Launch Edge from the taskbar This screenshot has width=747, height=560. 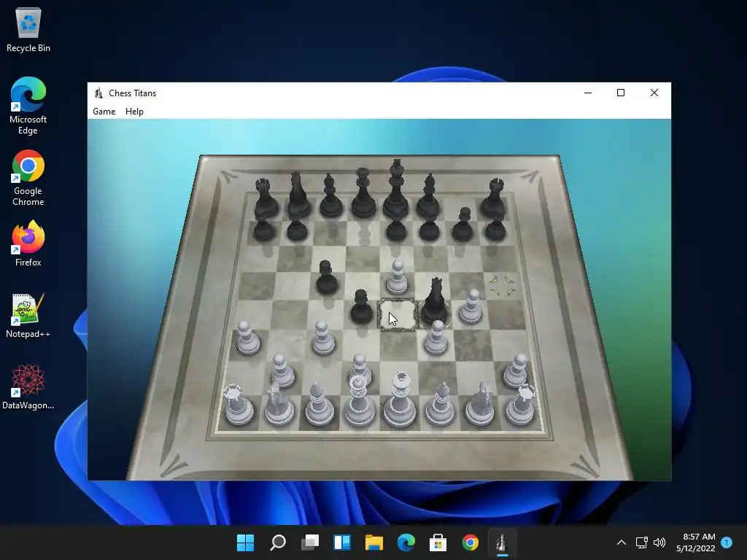[406, 542]
